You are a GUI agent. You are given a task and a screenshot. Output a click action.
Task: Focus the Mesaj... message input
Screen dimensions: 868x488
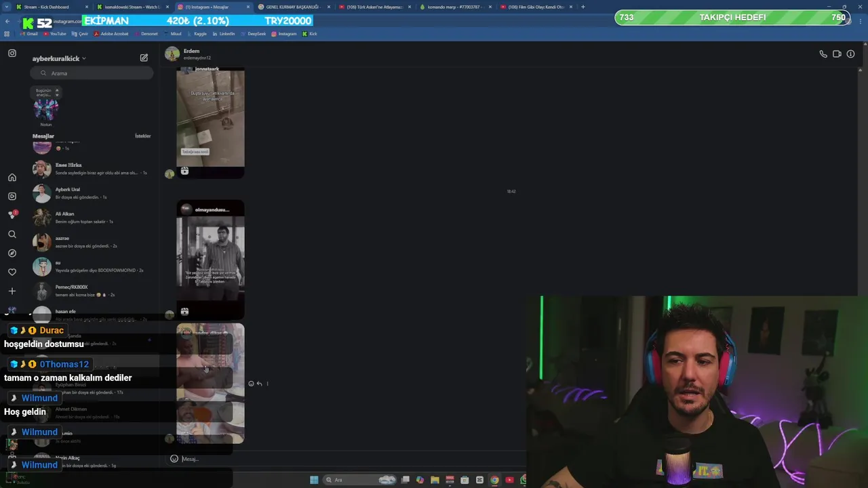coord(346,459)
